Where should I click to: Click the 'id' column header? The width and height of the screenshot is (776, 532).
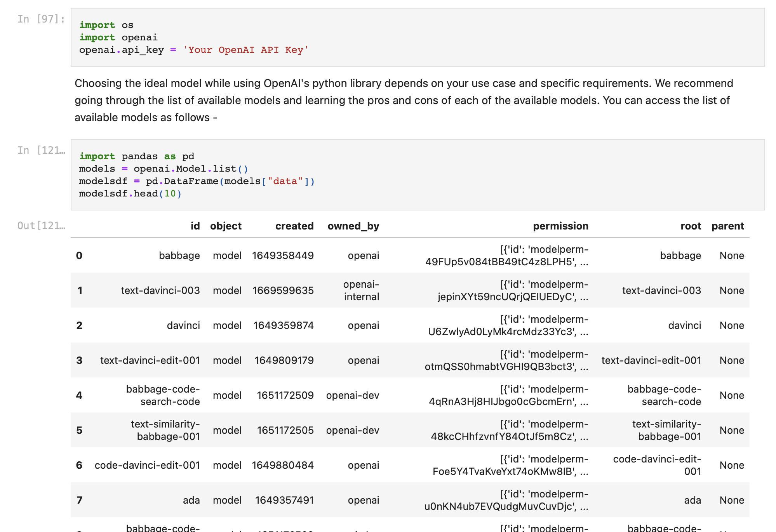pyautogui.click(x=195, y=226)
